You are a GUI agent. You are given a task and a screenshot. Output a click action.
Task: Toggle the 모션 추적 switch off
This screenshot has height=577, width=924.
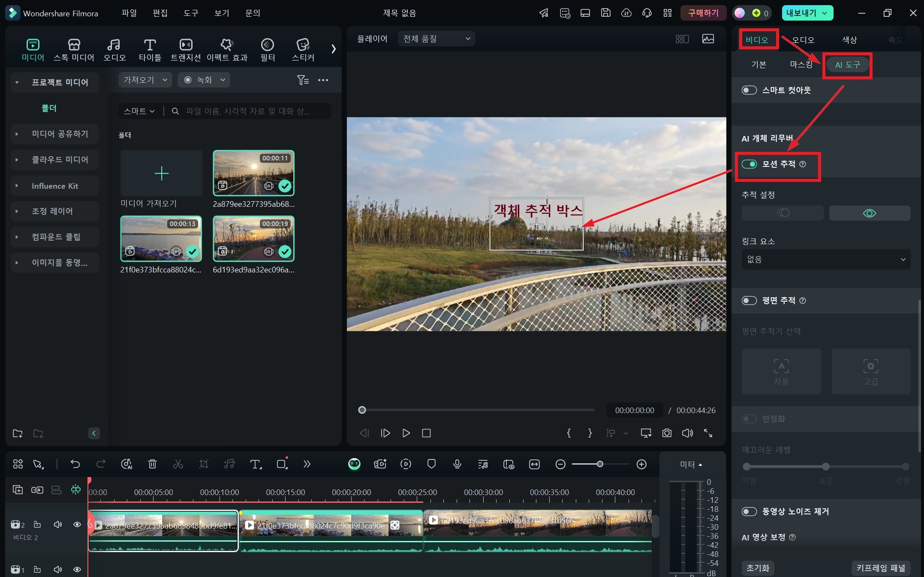click(x=749, y=164)
